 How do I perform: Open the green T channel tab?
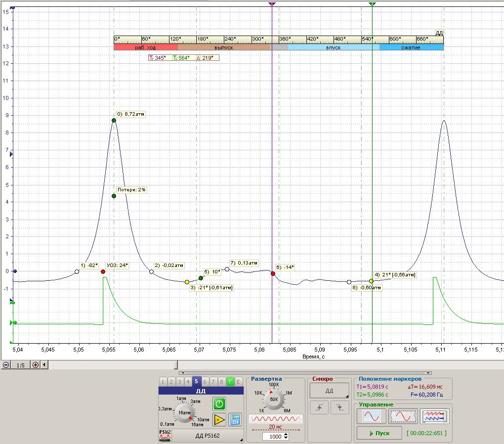230,382
